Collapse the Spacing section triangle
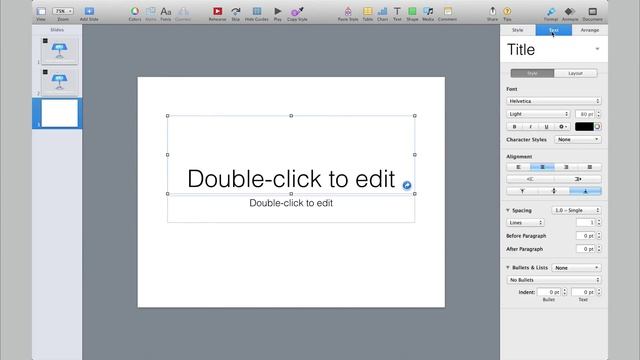 [x=508, y=210]
